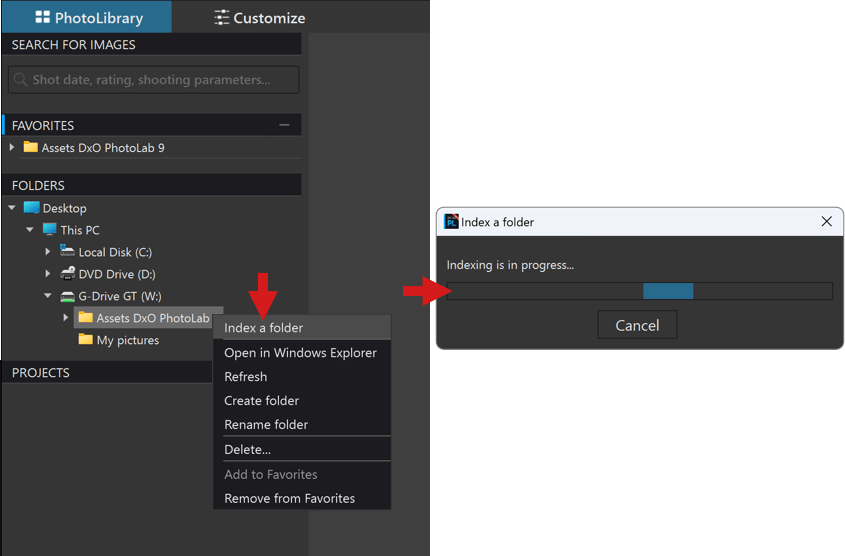Screen dimensions: 845x556
Task: Collapse the Desktop tree node
Action: [x=12, y=207]
